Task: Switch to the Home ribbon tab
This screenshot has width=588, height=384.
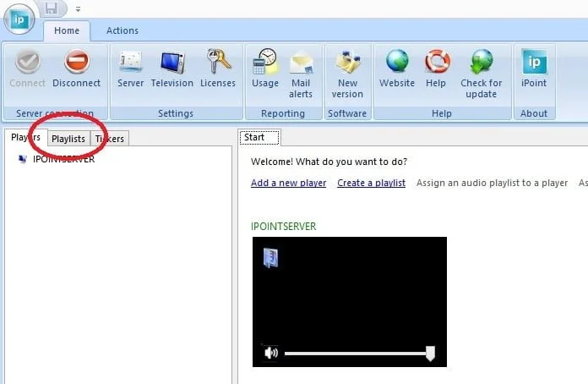Action: (x=67, y=30)
